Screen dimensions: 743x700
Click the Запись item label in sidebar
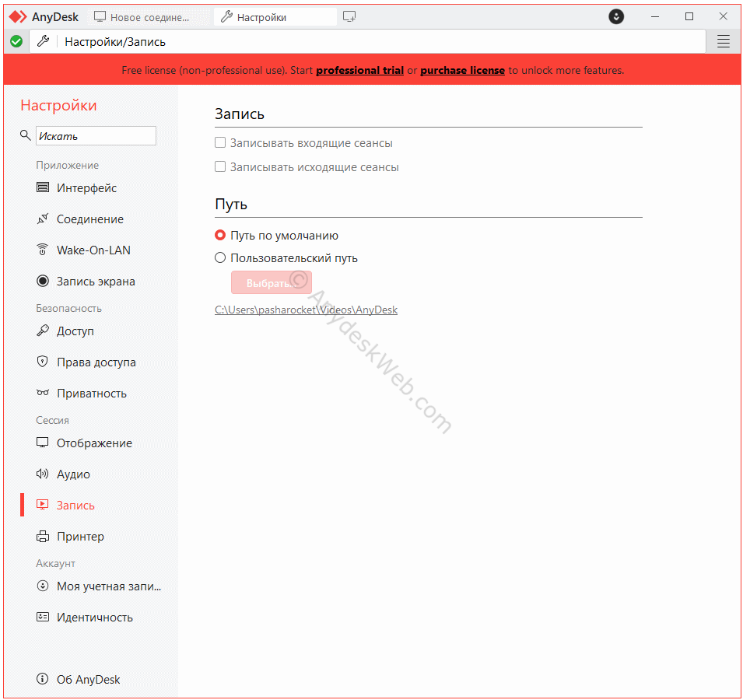click(x=75, y=506)
